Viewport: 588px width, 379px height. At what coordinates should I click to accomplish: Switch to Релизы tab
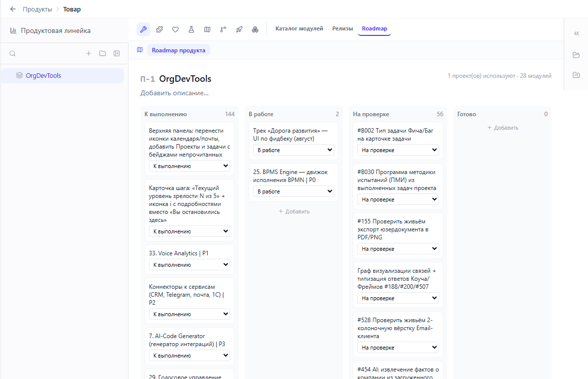pos(342,28)
